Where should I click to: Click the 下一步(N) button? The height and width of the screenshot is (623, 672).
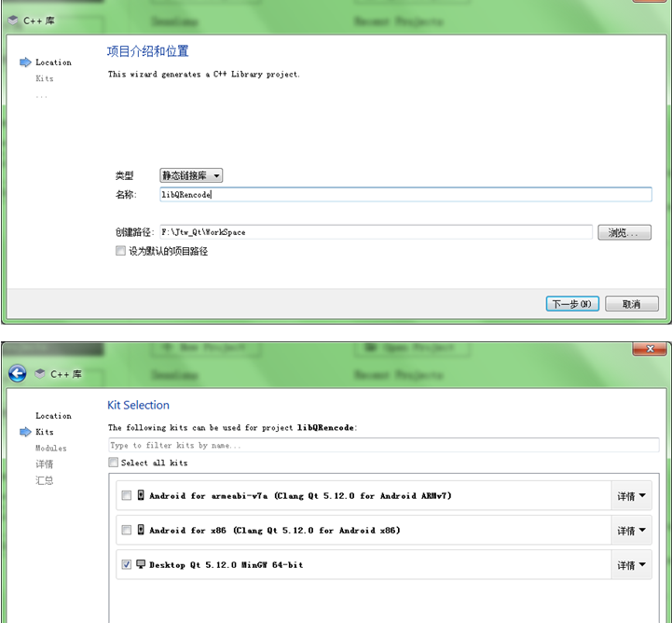point(572,304)
